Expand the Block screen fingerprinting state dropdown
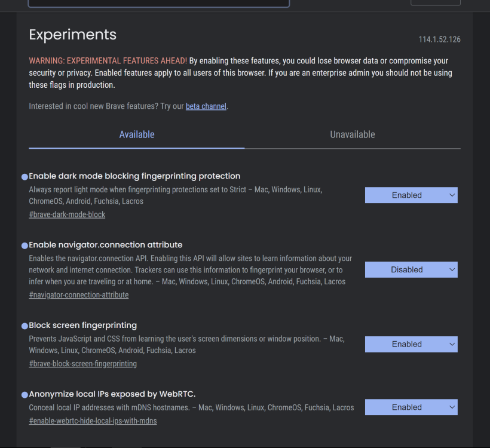The height and width of the screenshot is (448, 490). [411, 345]
